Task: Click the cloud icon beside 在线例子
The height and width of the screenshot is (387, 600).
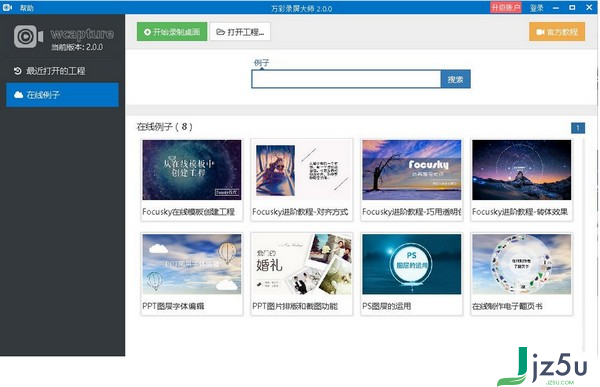Action: tap(18, 95)
